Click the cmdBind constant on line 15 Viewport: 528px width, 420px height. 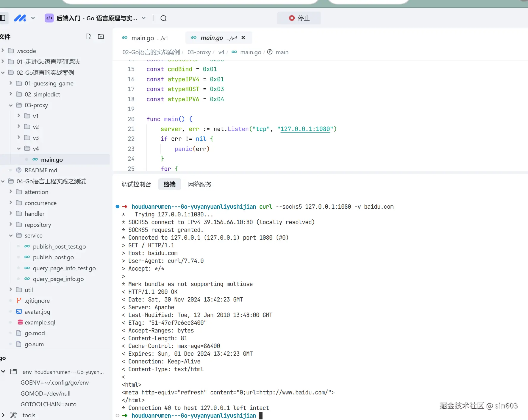(180, 69)
